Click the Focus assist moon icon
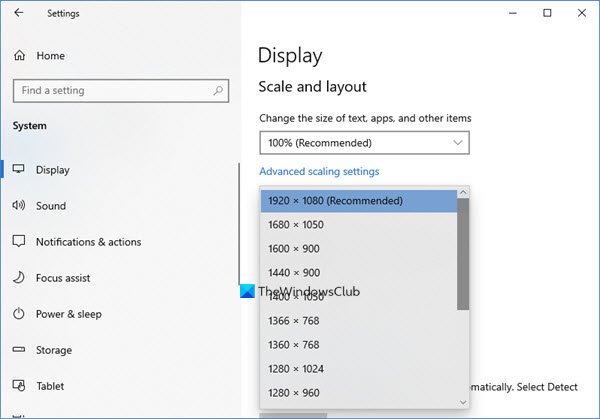Viewport: 600px width, 419px height. (x=19, y=278)
